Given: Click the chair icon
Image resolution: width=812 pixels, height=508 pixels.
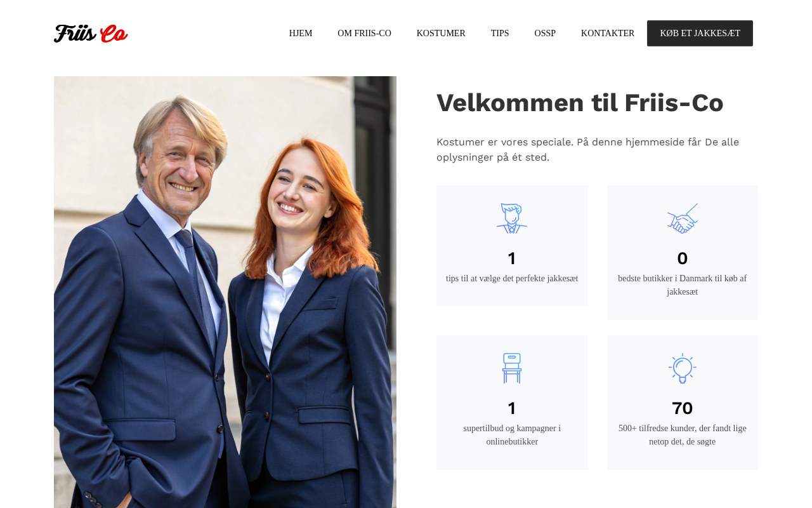Looking at the screenshot, I should (512, 368).
